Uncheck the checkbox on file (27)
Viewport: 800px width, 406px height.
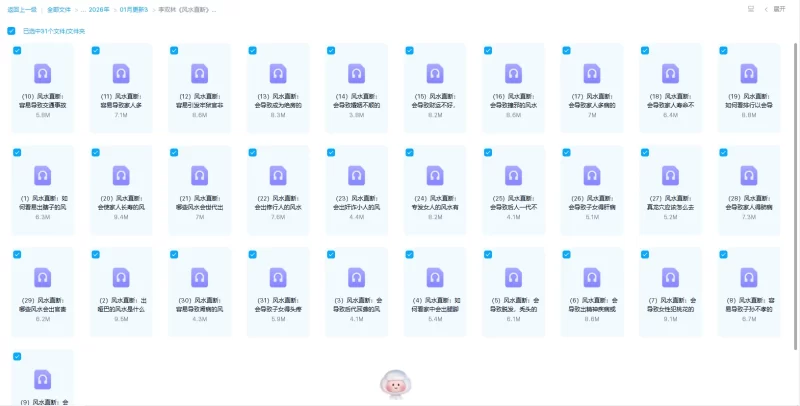coord(645,153)
